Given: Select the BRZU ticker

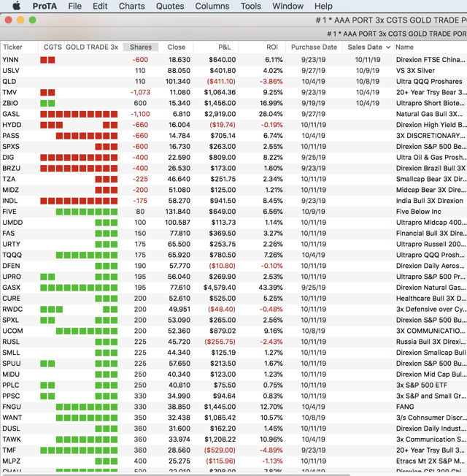Looking at the screenshot, I should 12,168.
